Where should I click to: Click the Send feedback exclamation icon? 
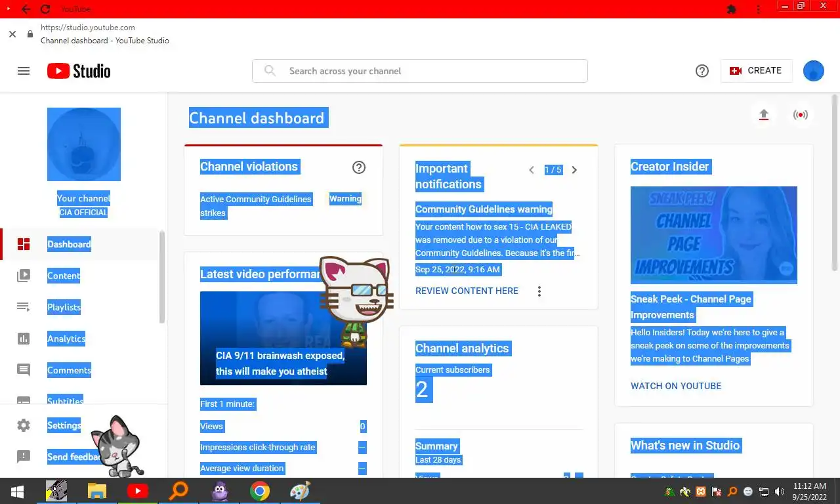pyautogui.click(x=24, y=457)
